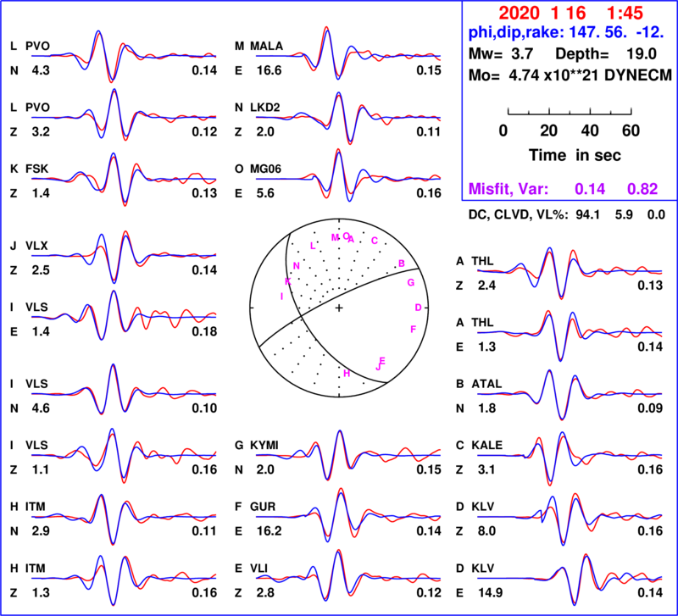The image size is (678, 616).
Task: Select the misfit value 0.14
Action: click(590, 189)
